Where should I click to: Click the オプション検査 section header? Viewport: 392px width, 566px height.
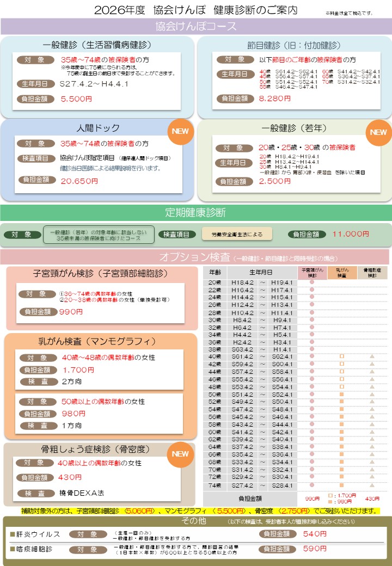coord(196,257)
